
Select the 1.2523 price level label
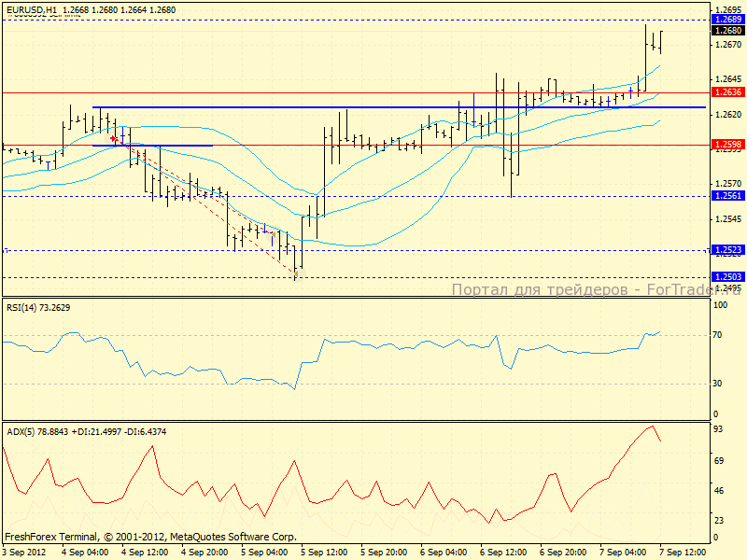pos(726,250)
